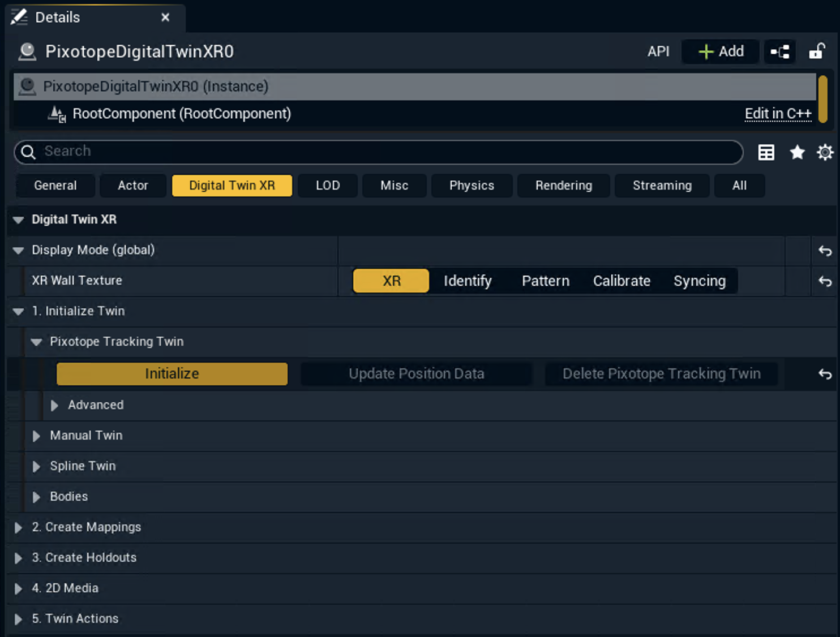Reset Display Mode (global) to default arrow
Image resolution: width=840 pixels, height=637 pixels.
[x=825, y=251]
